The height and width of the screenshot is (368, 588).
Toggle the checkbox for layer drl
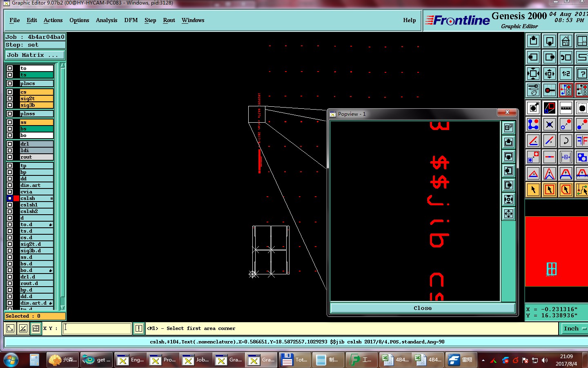pos(10,144)
